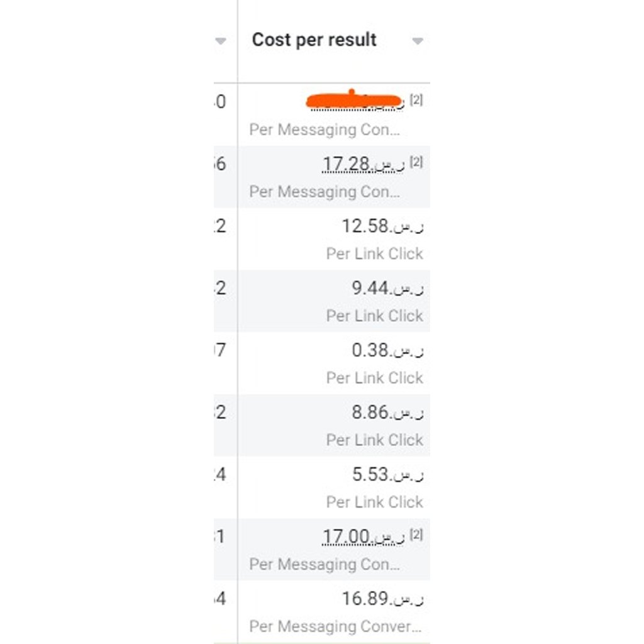Click the 17.00 cost per result value
The width and height of the screenshot is (644, 644).
[363, 536]
